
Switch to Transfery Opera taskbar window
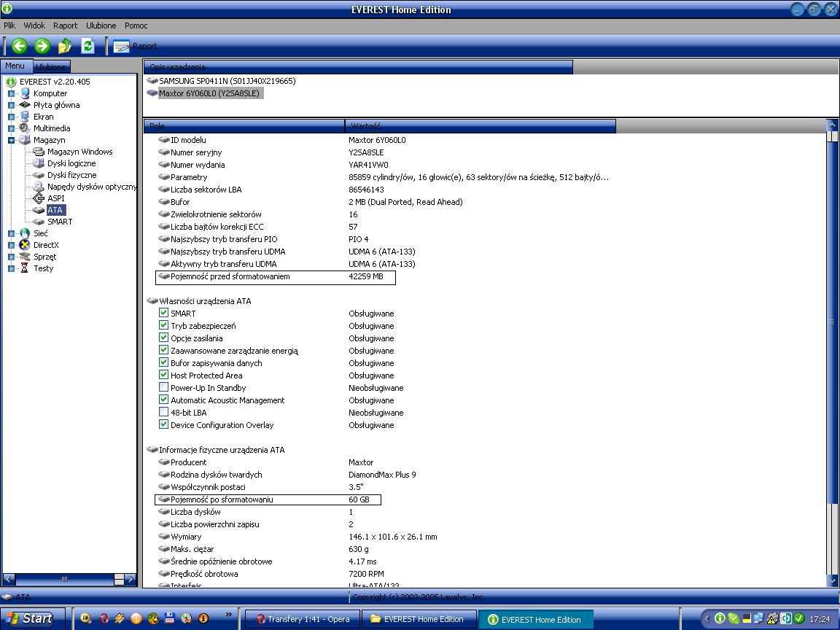click(303, 619)
